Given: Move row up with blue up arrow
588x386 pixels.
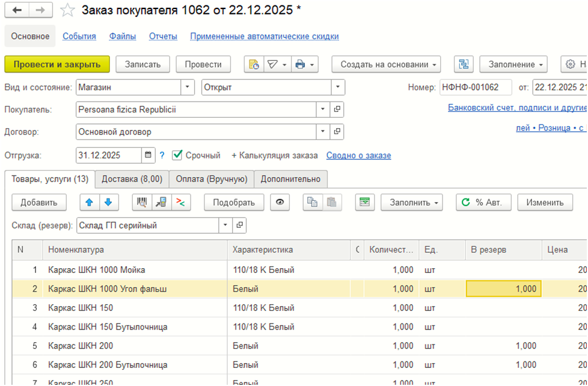Looking at the screenshot, I should point(89,203).
